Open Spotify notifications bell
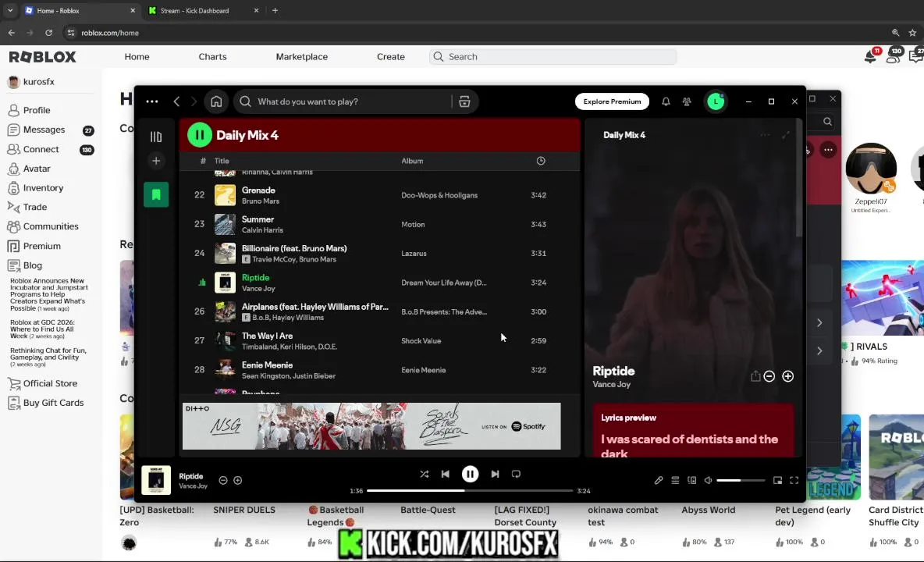This screenshot has width=924, height=562. click(x=666, y=101)
